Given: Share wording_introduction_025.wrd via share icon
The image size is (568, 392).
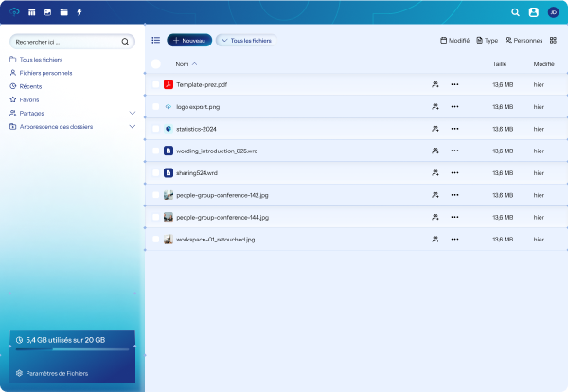Looking at the screenshot, I should coord(435,151).
